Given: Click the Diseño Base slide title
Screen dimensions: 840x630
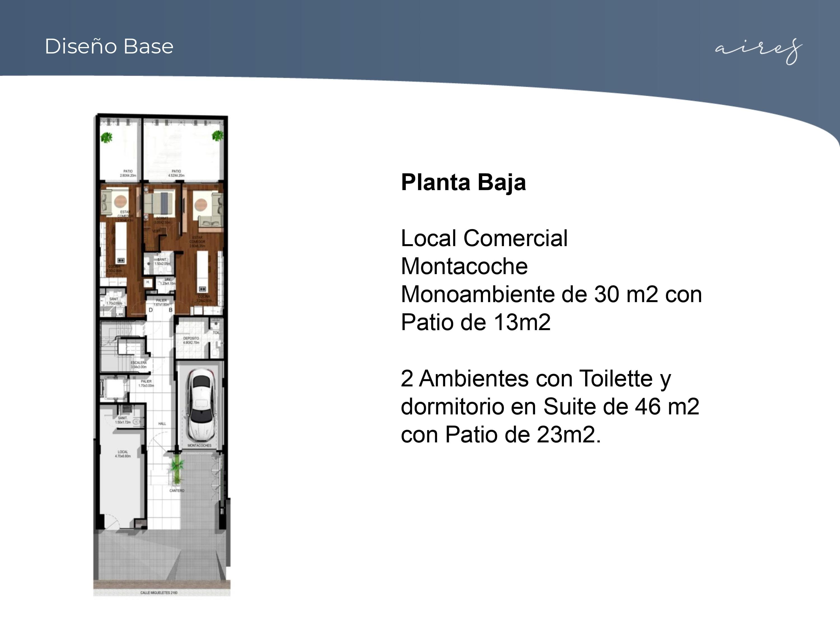Looking at the screenshot, I should [109, 46].
